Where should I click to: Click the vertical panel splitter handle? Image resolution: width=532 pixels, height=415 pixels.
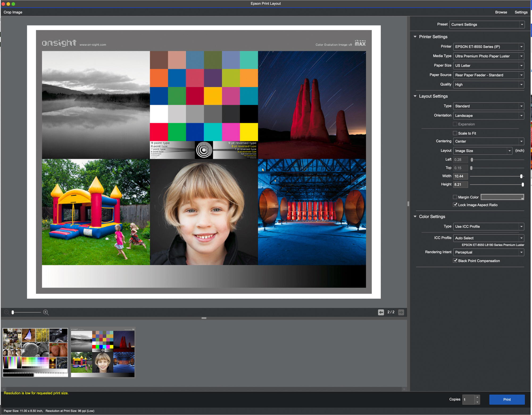pos(408,204)
